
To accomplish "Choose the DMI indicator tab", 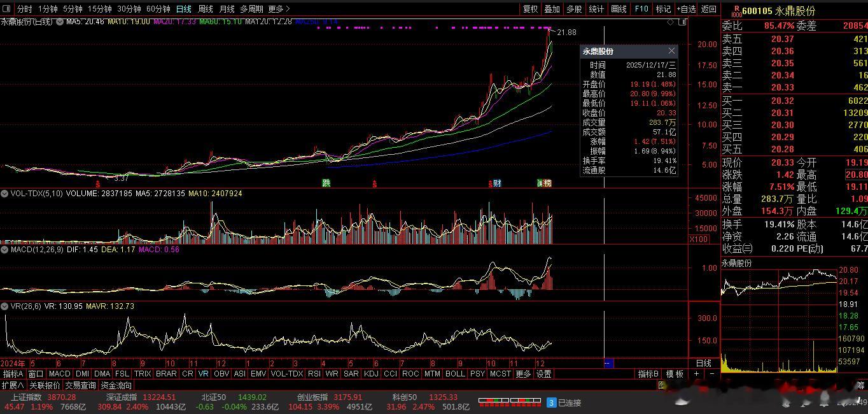I will click(83, 374).
